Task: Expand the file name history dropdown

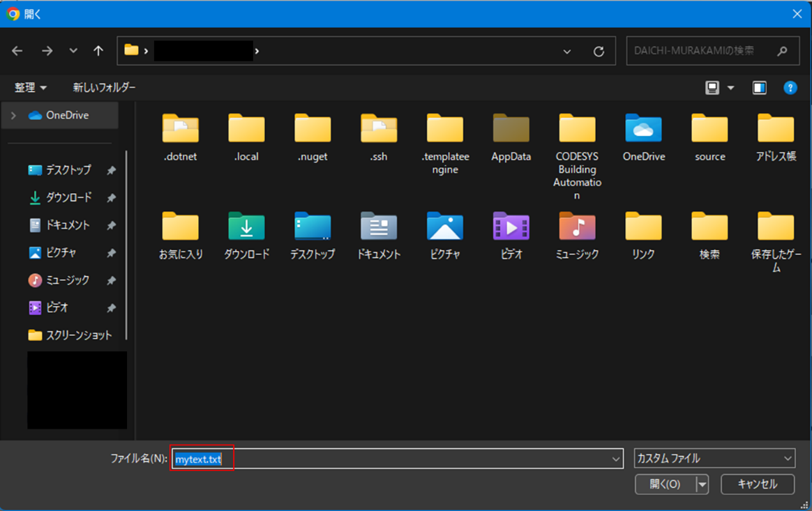Action: pyautogui.click(x=616, y=459)
